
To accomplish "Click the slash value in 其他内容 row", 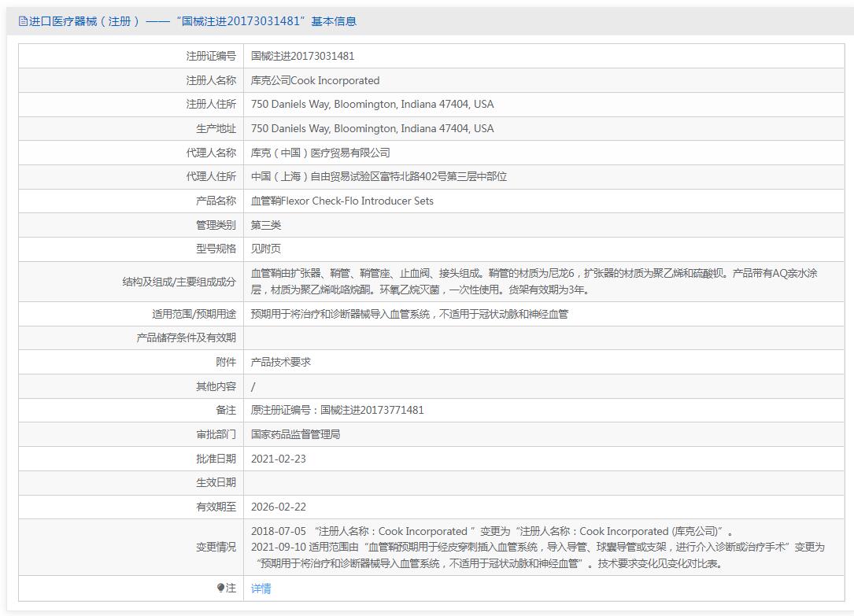I will tap(253, 386).
